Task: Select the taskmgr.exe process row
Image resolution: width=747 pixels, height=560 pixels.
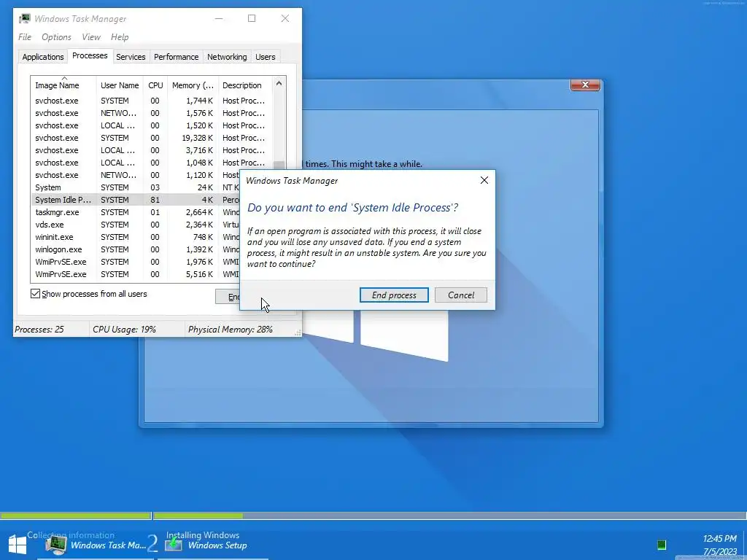Action: 136,212
